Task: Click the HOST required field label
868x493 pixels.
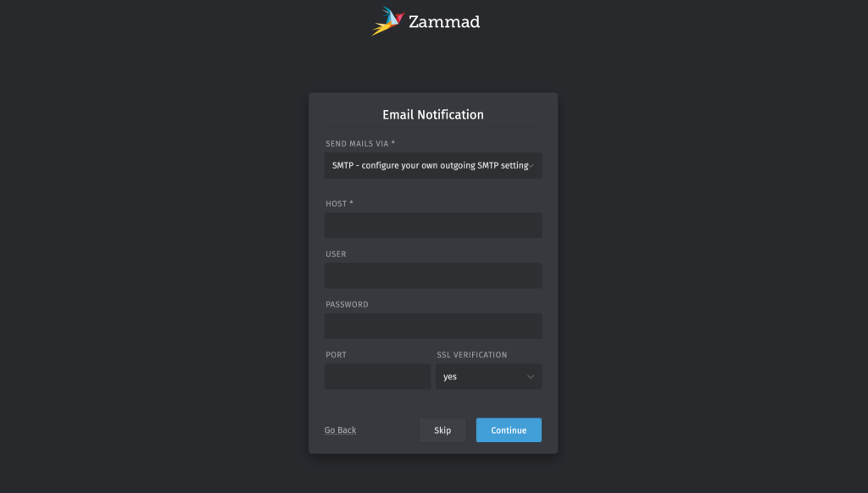Action: click(339, 203)
